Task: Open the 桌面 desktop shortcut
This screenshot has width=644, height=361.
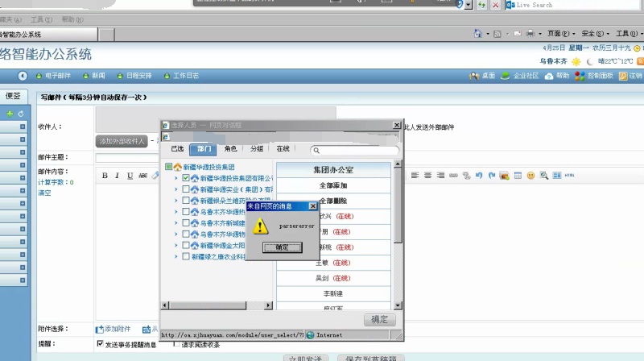Action: pos(482,76)
